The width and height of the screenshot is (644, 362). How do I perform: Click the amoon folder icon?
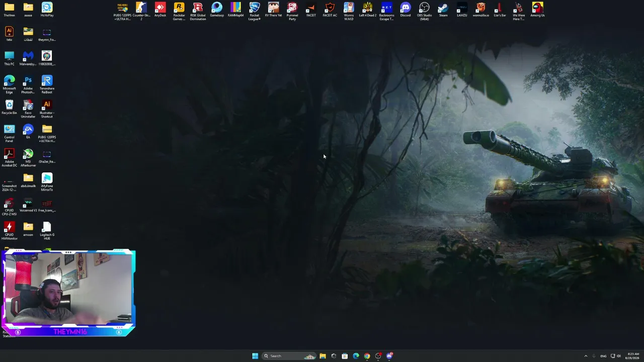click(28, 229)
